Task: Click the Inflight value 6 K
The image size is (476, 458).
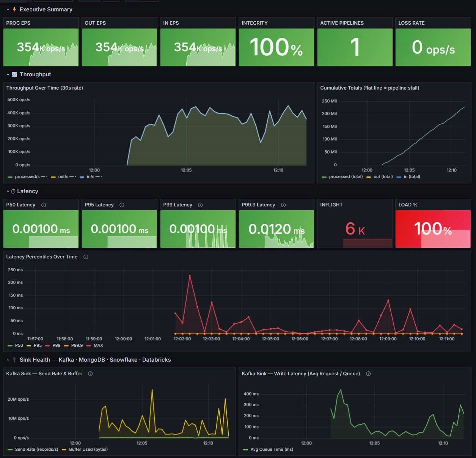Action: pyautogui.click(x=355, y=229)
